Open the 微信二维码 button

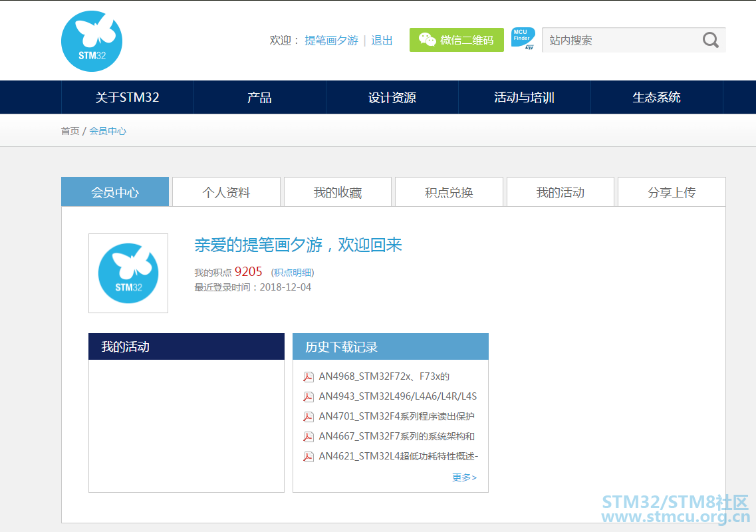[x=457, y=39]
